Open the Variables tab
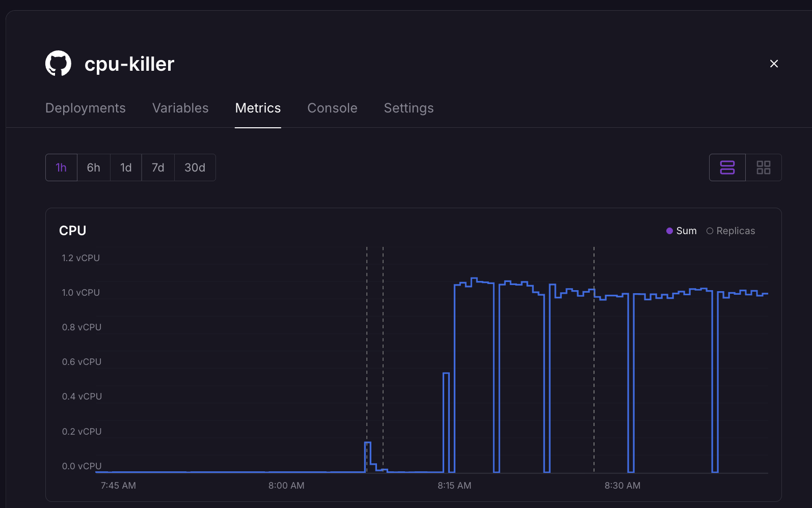 pos(180,108)
